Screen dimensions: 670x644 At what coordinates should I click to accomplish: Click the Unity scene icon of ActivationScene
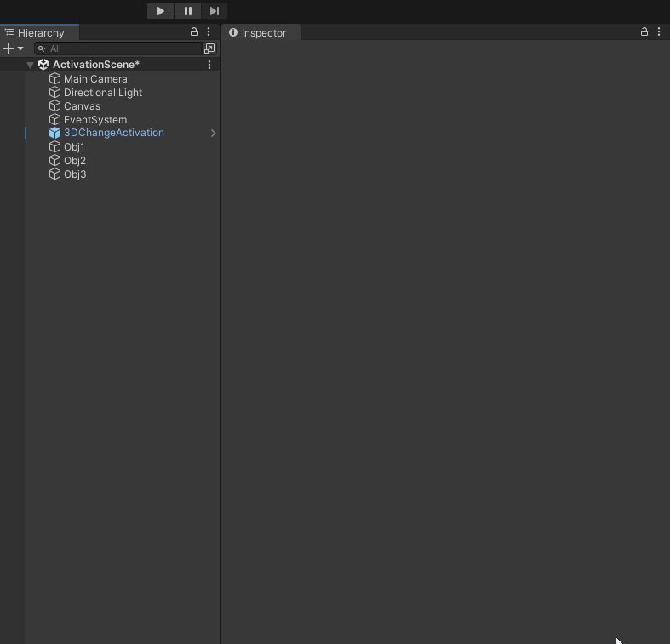pos(43,65)
